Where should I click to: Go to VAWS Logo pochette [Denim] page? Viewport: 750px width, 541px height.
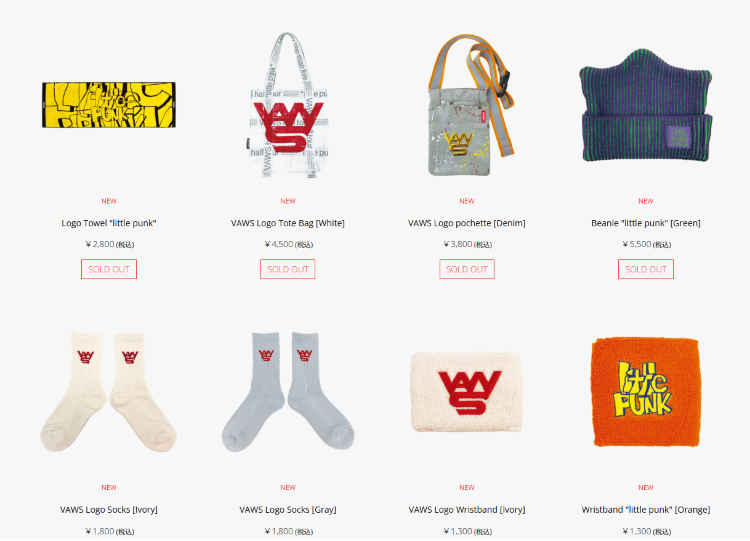[467, 223]
